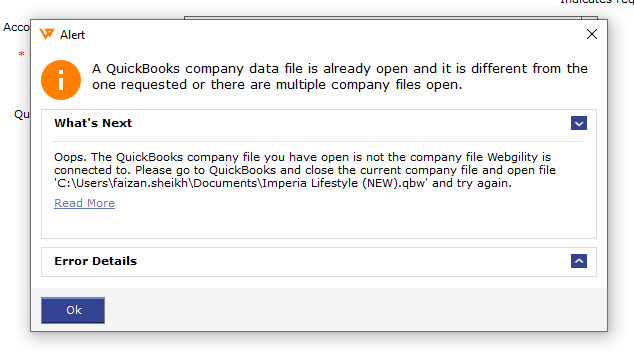Click the red required asterisk marker
The height and width of the screenshot is (364, 634).
tap(21, 54)
